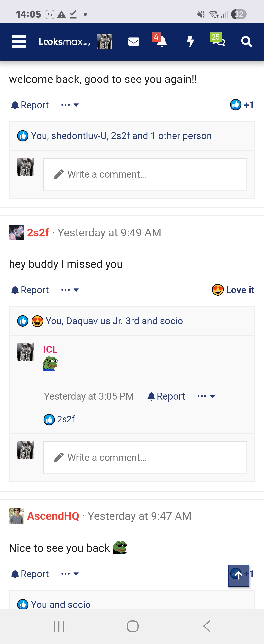Screen dimensions: 264x644
Task: Report ICL's comment from 3:05 PM
Action: (x=166, y=396)
